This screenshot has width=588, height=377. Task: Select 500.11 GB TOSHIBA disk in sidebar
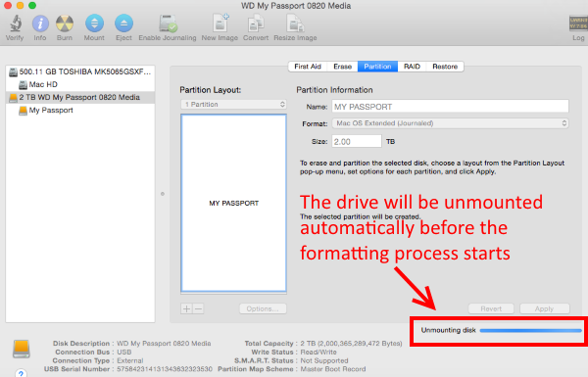[x=80, y=71]
